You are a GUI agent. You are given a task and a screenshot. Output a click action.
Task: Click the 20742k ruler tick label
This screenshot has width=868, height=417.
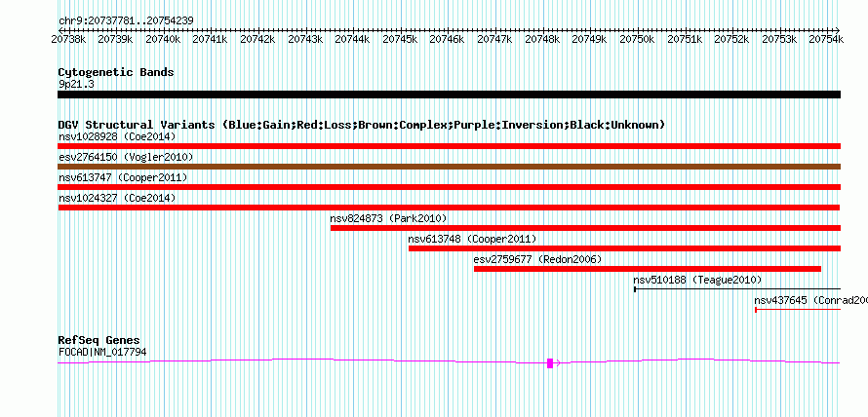coord(258,39)
